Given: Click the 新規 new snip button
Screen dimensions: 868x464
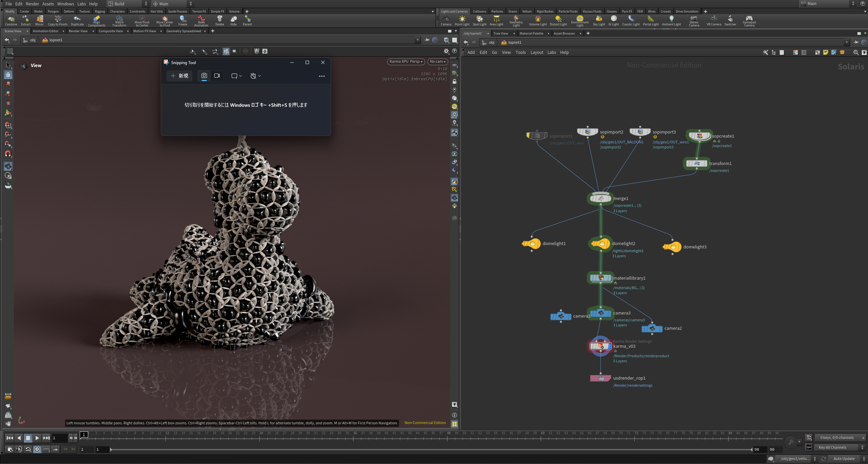Looking at the screenshot, I should point(179,76).
